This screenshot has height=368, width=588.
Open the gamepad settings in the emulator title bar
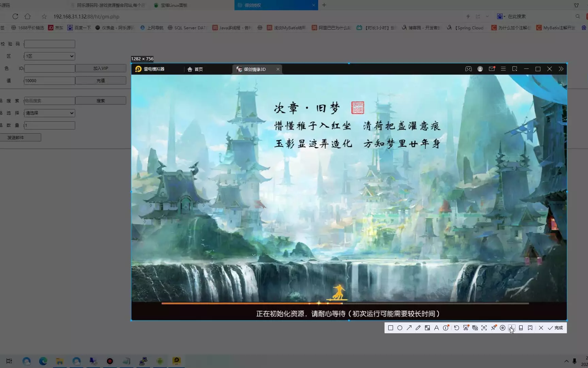coord(469,69)
